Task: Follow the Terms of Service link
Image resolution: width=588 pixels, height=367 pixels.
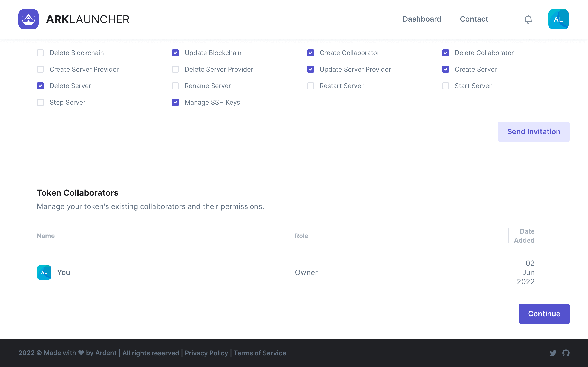Action: click(260, 353)
